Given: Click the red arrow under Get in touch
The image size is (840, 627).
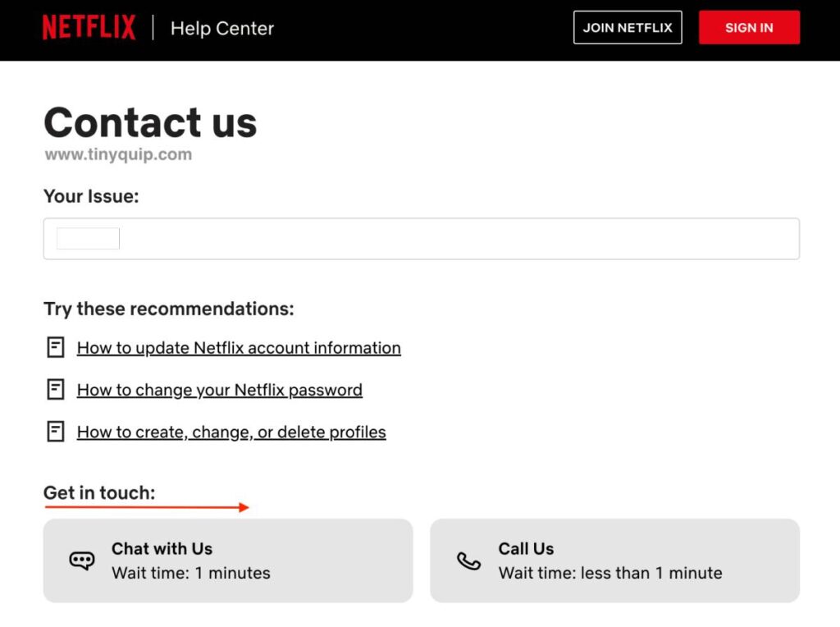Looking at the screenshot, I should 148,507.
